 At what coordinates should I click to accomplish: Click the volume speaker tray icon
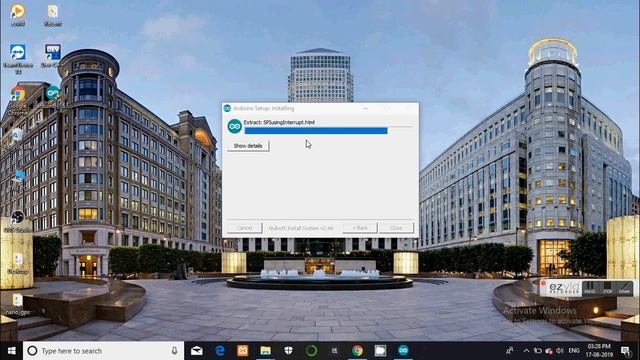coord(560,351)
